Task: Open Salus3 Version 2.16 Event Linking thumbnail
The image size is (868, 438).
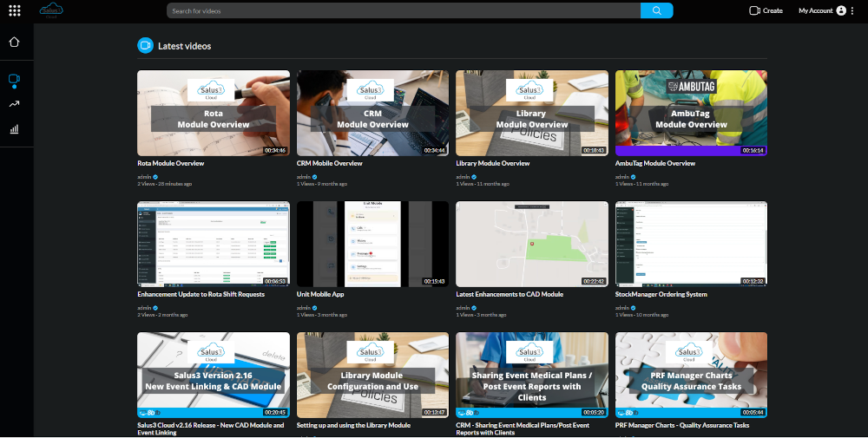Action: point(214,375)
